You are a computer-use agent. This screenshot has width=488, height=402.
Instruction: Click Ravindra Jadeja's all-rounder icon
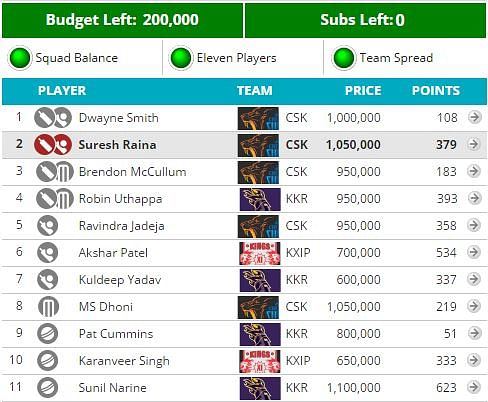point(47,226)
